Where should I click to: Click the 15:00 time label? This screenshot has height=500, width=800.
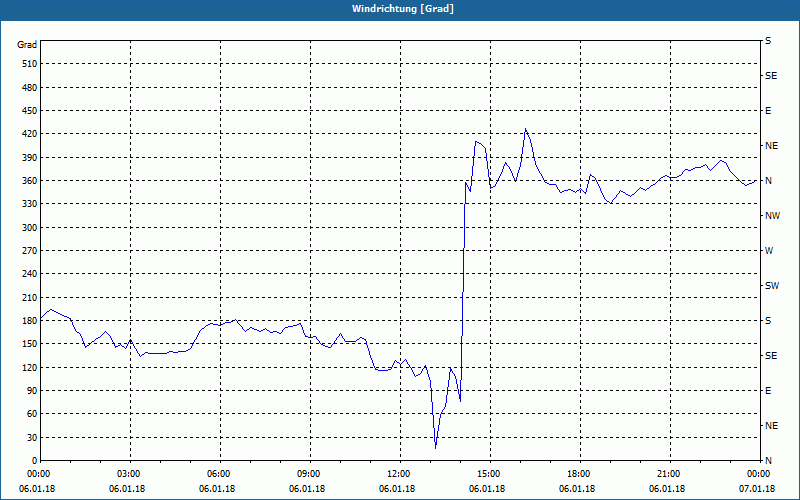pyautogui.click(x=490, y=474)
